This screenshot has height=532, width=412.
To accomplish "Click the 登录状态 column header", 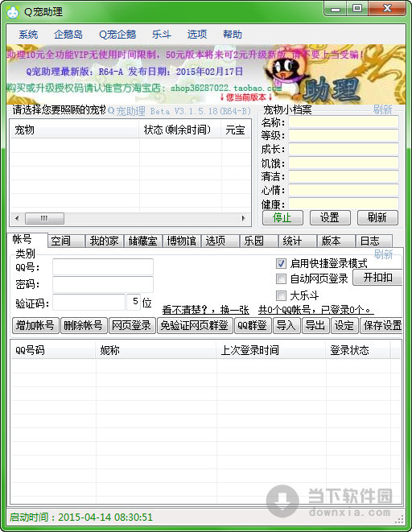I will click(358, 350).
